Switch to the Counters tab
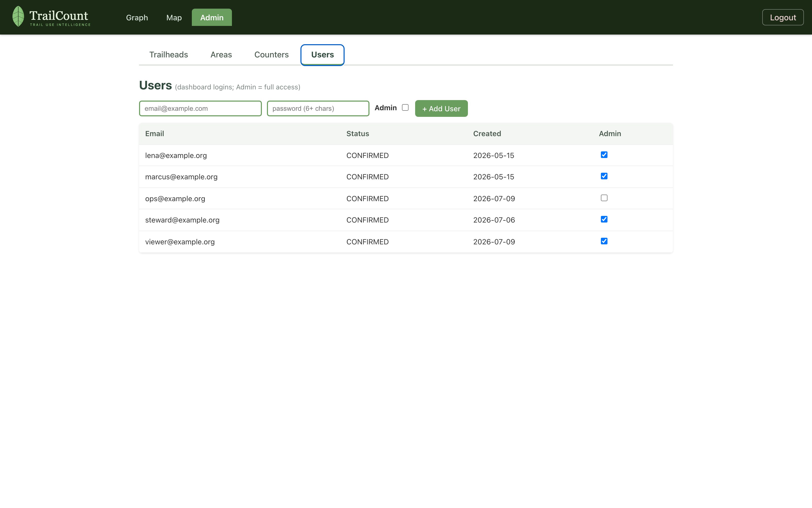 click(272, 54)
